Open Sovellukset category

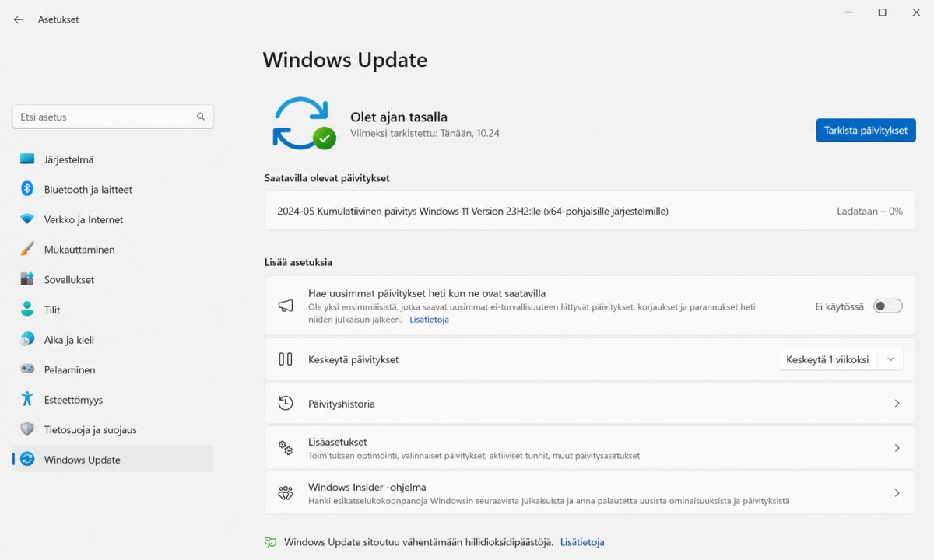(113, 279)
